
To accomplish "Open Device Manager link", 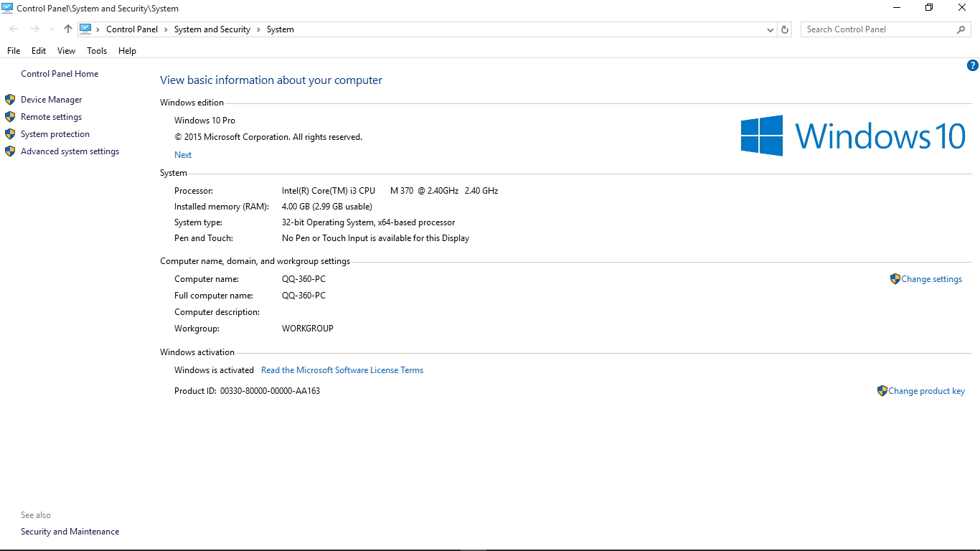I will [x=52, y=100].
